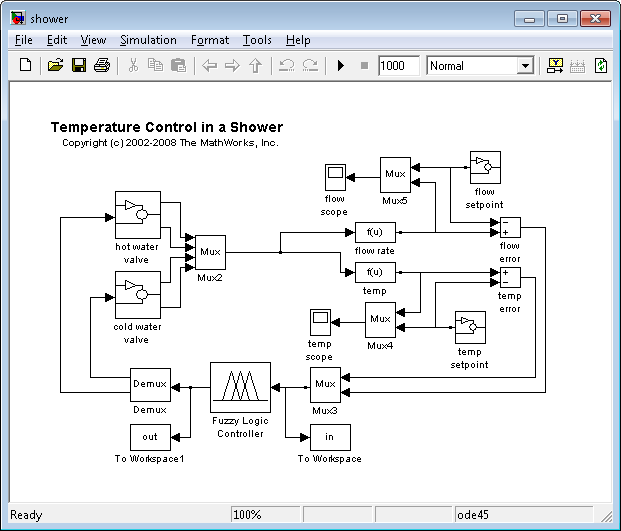Open the Simulation menu
Screen dimensions: 621x531
pyautogui.click(x=148, y=40)
